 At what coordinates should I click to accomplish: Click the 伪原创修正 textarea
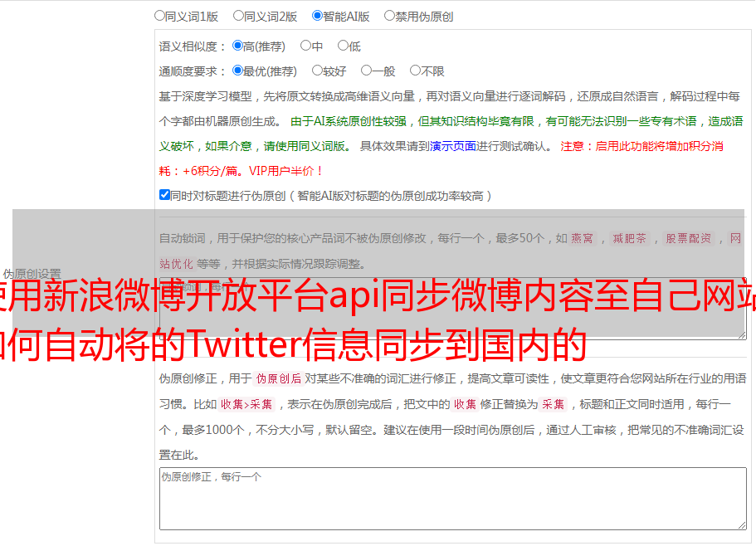pyautogui.click(x=453, y=499)
